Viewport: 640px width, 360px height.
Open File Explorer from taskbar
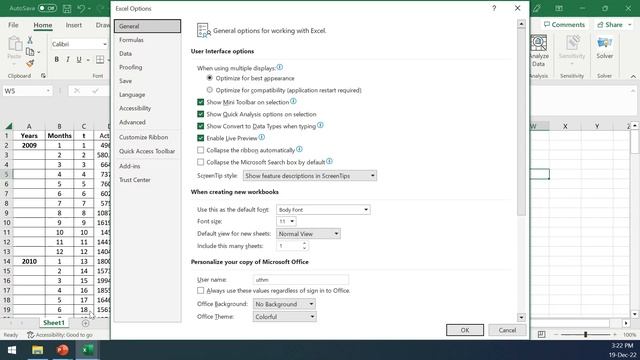point(38,350)
